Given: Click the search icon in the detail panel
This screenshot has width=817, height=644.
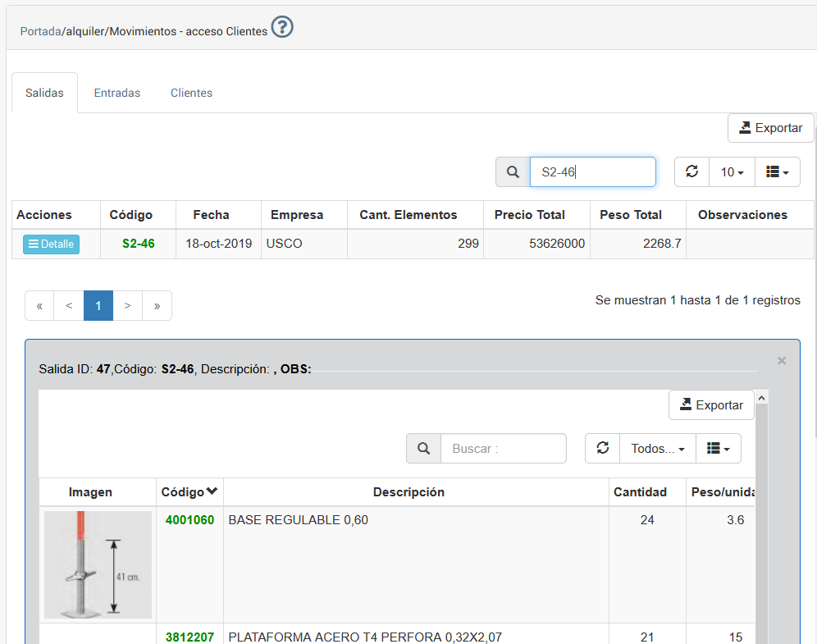Looking at the screenshot, I should 423,449.
